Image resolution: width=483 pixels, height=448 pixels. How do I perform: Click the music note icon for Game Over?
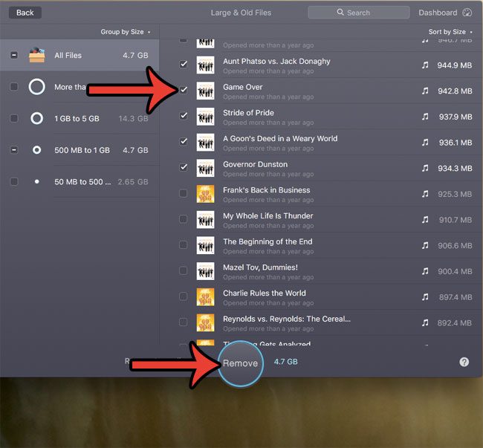[425, 91]
